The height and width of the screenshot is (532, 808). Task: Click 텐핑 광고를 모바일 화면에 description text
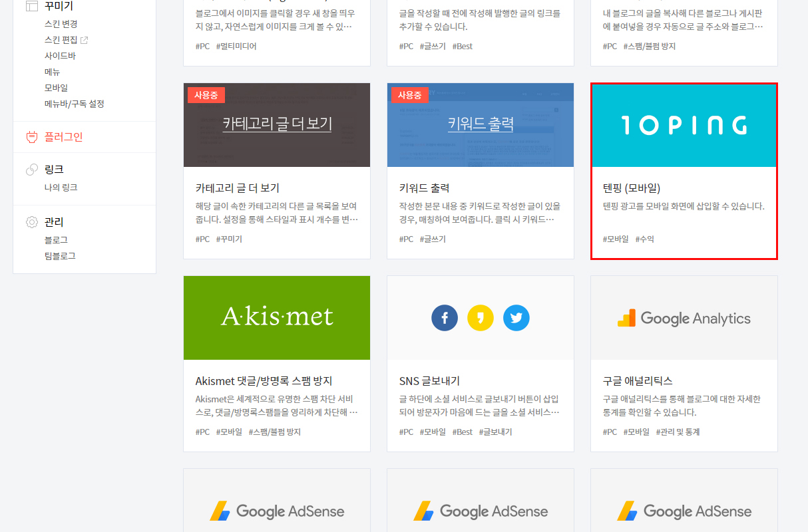point(684,206)
